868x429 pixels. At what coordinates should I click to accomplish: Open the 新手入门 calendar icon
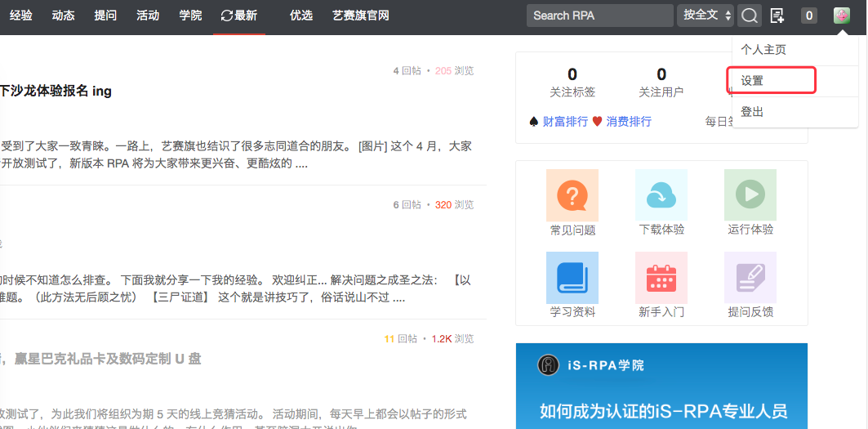tap(661, 277)
